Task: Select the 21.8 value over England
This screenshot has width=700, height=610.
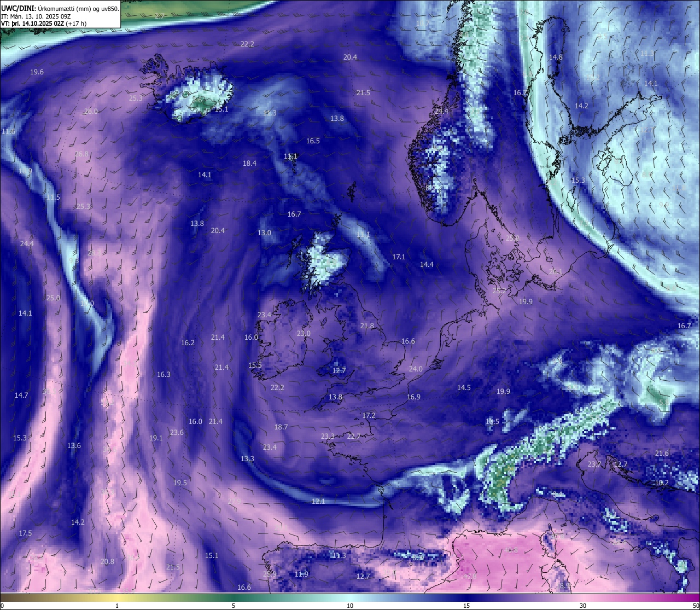Action: click(367, 326)
